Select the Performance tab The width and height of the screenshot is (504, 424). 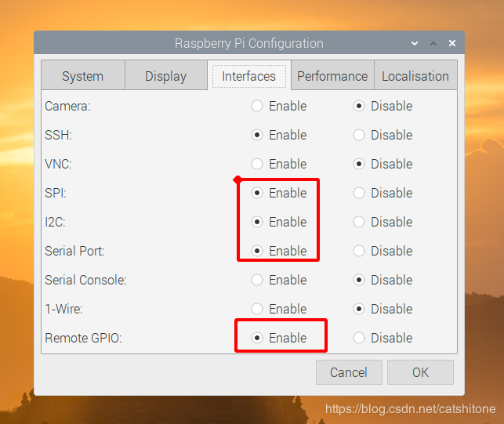(x=332, y=76)
